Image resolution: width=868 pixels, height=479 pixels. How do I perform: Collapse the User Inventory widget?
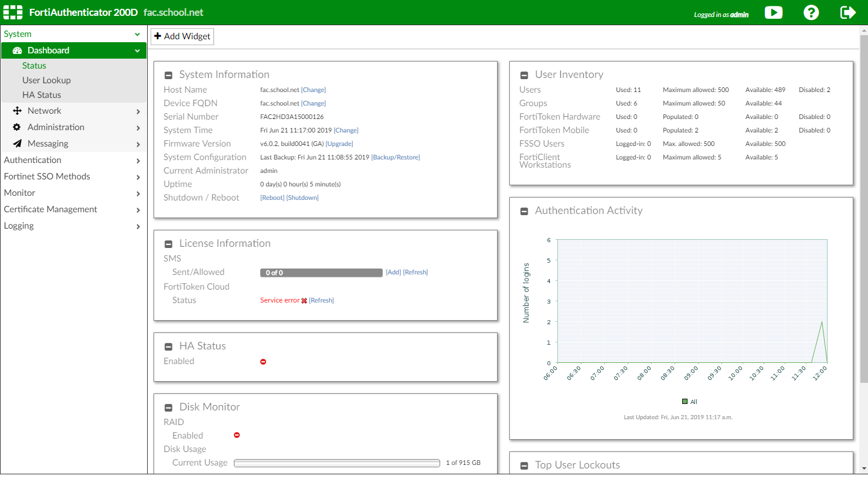pos(525,75)
